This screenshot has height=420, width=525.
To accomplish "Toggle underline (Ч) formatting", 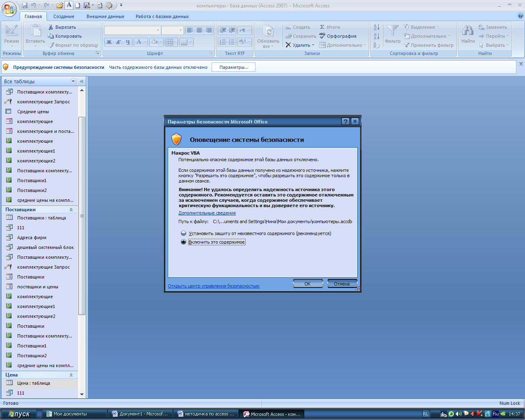I will 128,42.
